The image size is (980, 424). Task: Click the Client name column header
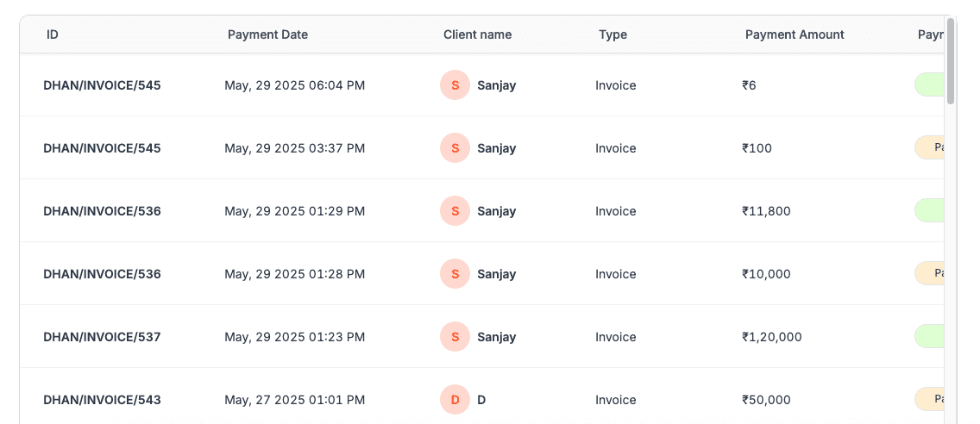point(477,34)
